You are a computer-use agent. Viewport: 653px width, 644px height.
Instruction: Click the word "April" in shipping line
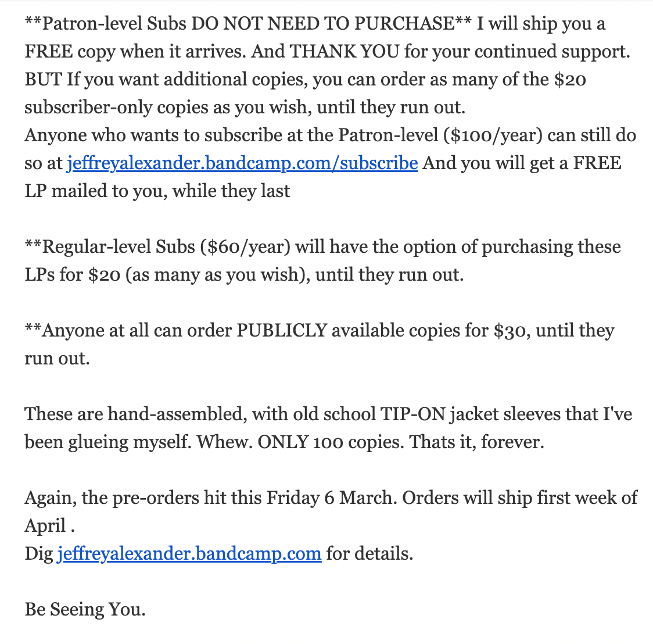45,526
